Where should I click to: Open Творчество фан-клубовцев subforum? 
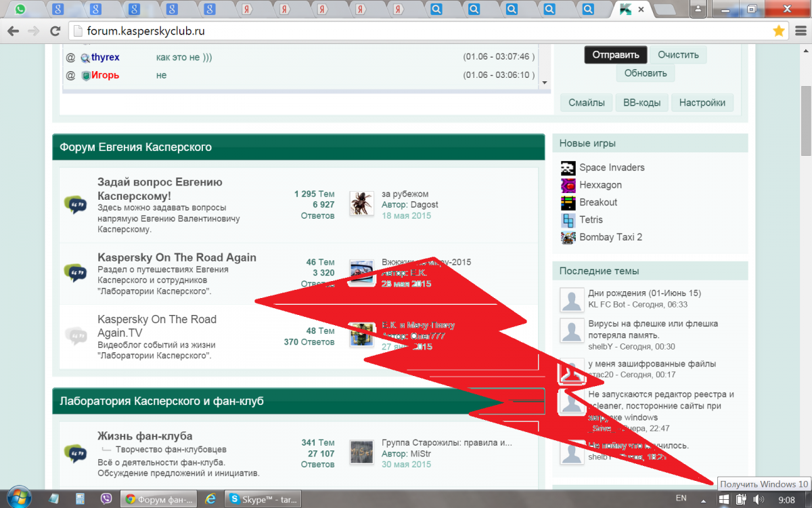pos(171,449)
